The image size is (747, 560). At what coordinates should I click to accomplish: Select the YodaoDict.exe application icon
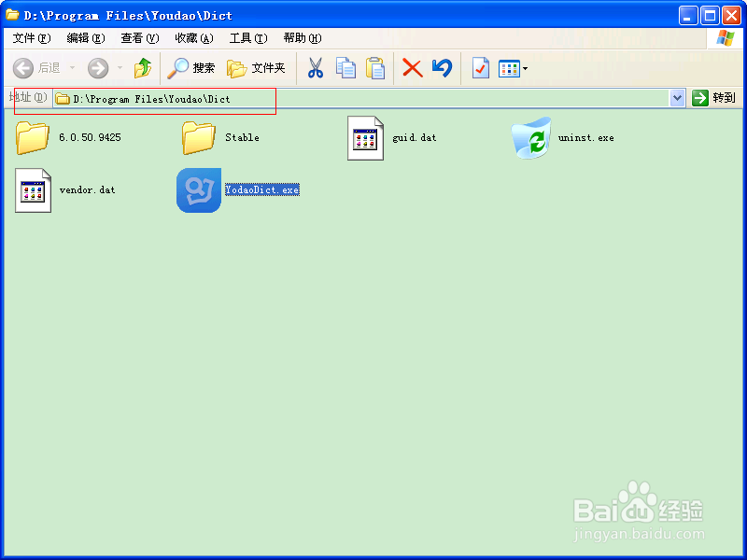click(199, 190)
